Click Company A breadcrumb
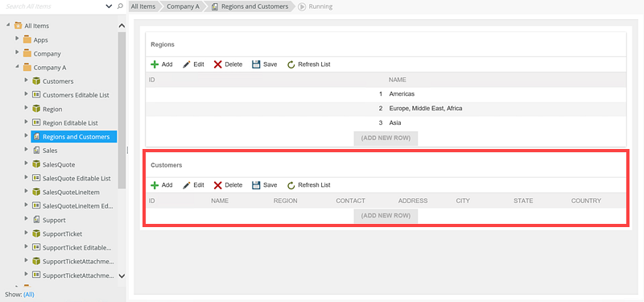 pyautogui.click(x=183, y=6)
